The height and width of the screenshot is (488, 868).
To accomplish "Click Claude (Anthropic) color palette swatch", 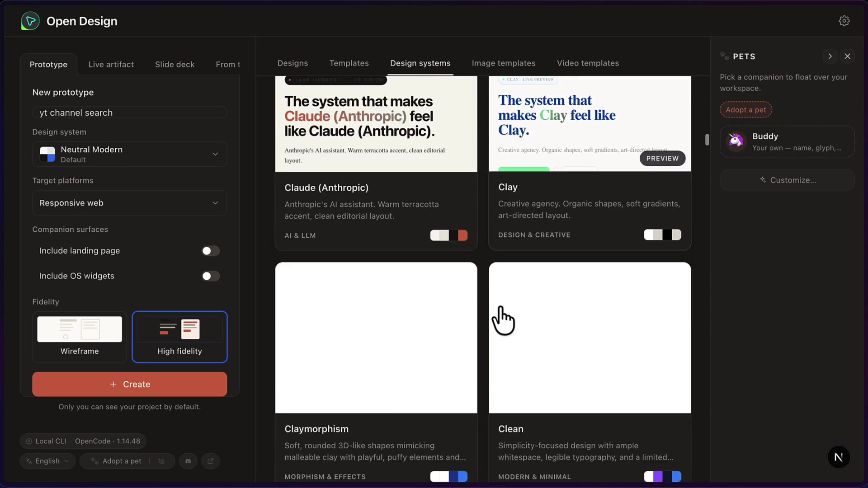I will coord(449,235).
